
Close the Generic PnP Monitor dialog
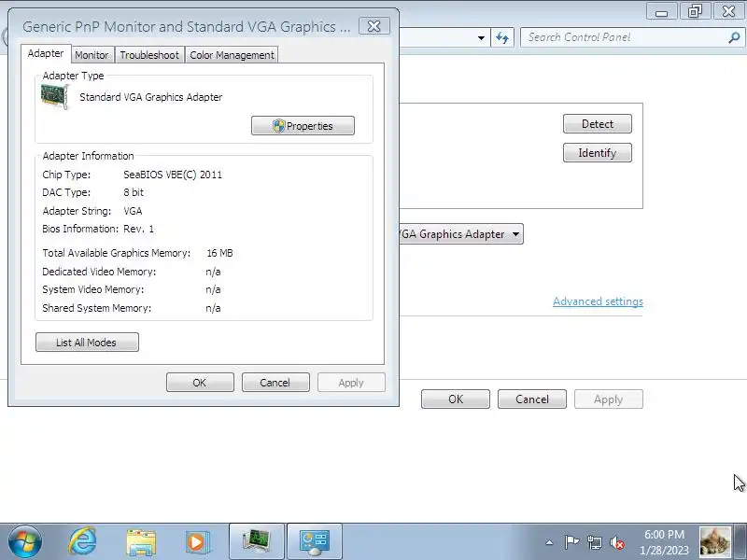click(374, 26)
